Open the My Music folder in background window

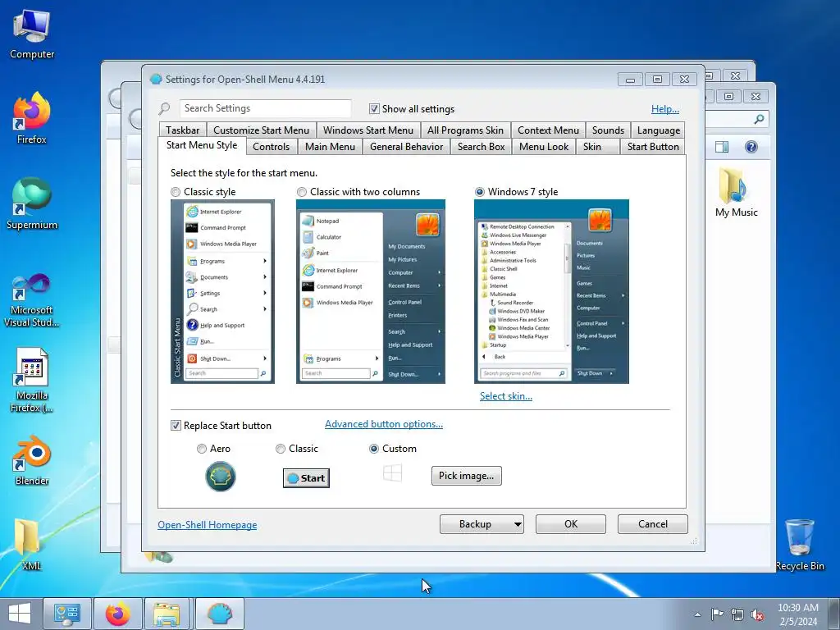736,192
